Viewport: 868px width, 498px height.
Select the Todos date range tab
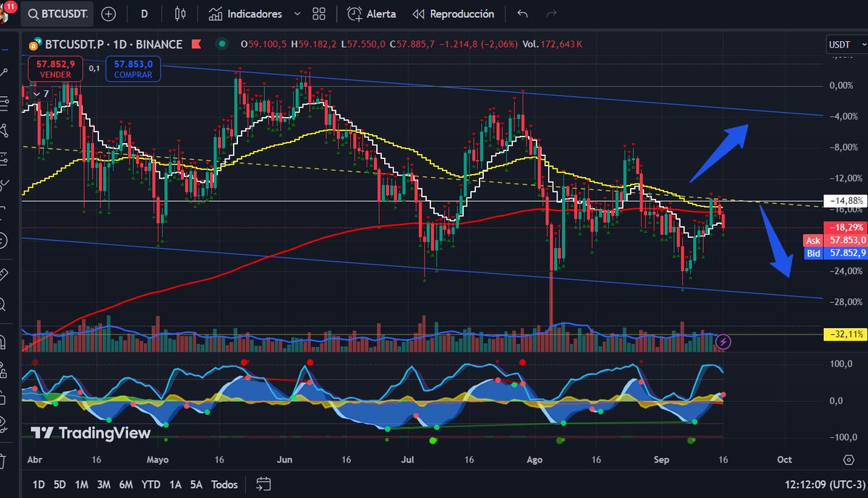tap(224, 484)
